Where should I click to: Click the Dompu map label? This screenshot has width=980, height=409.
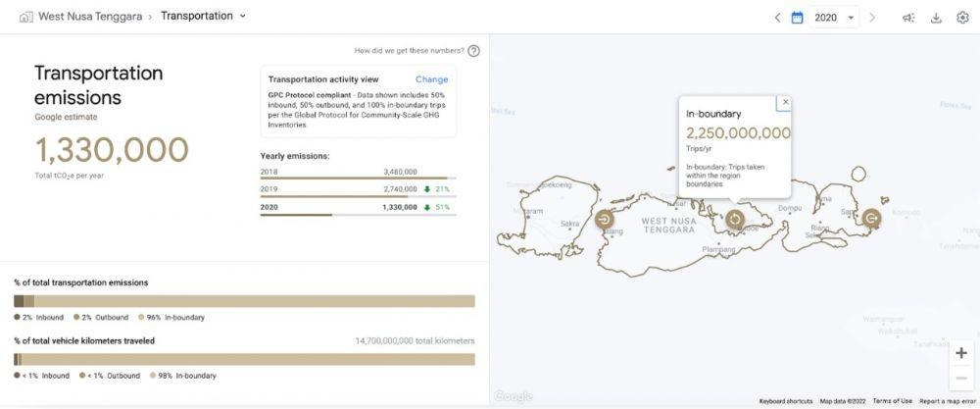[789, 208]
